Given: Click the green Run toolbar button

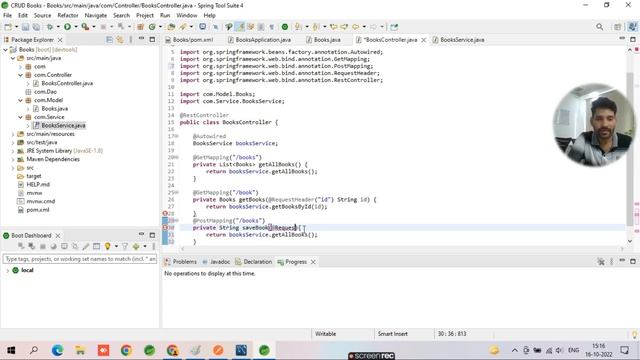Looking at the screenshot, I should pos(67,27).
